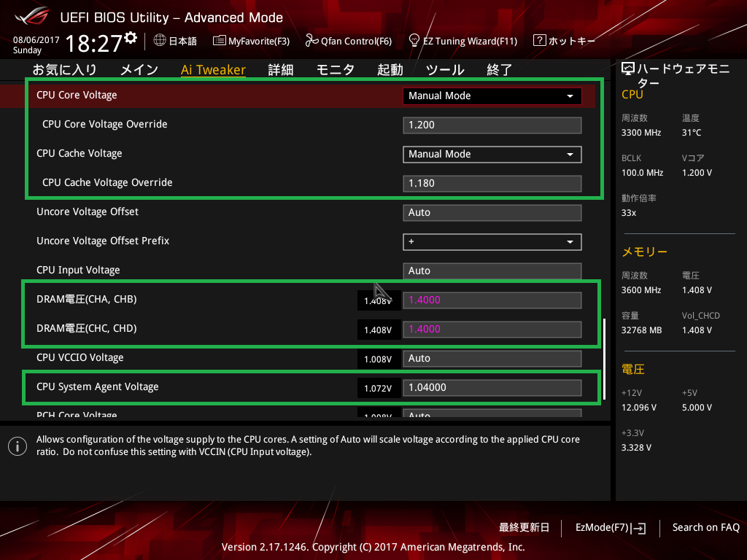Click the Qfan Control fan icon
This screenshot has height=560, width=747.
311,41
